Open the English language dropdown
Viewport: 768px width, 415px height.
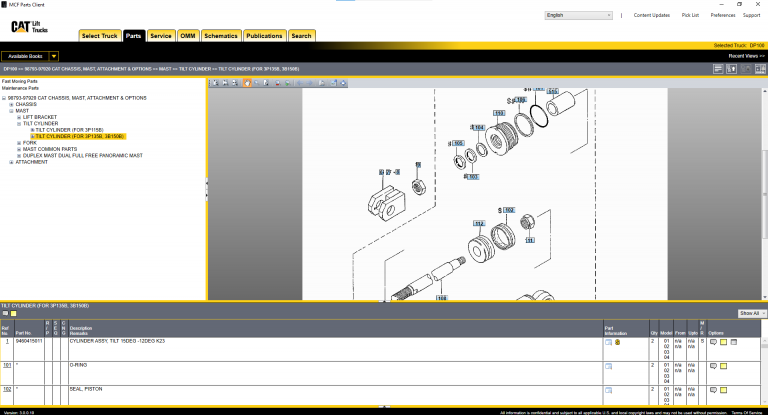(578, 15)
